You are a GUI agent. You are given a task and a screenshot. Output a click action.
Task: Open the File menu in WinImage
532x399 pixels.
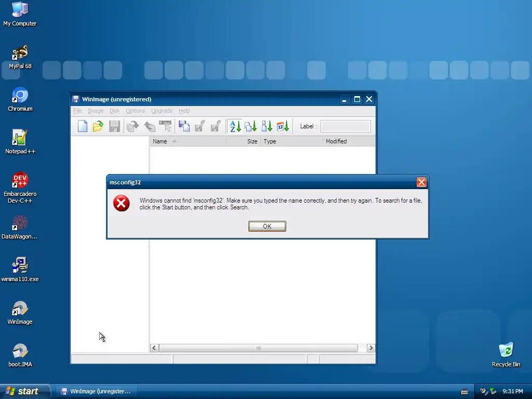tap(77, 111)
